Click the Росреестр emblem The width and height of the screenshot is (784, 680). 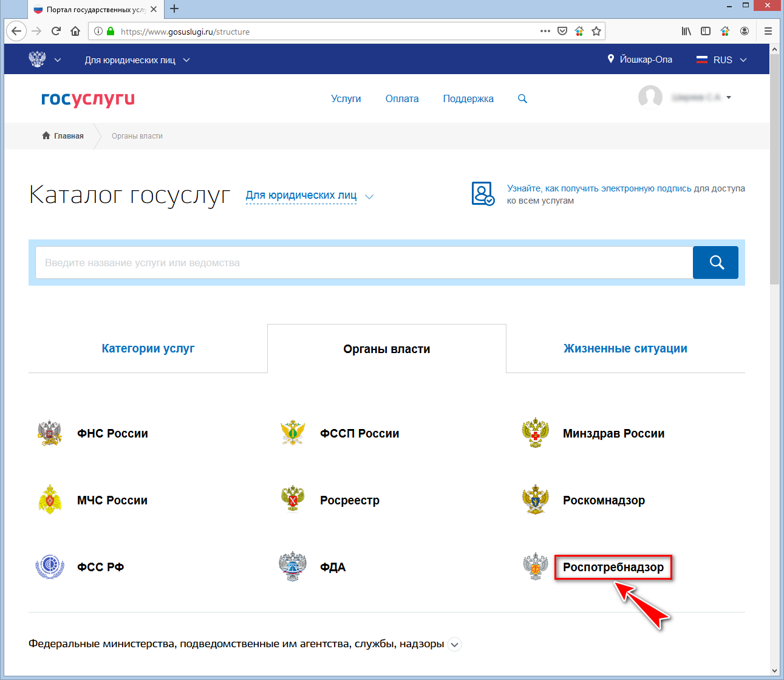coord(293,500)
